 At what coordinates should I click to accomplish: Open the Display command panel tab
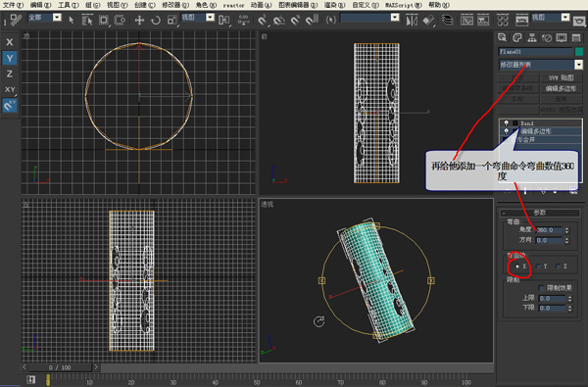coord(562,37)
